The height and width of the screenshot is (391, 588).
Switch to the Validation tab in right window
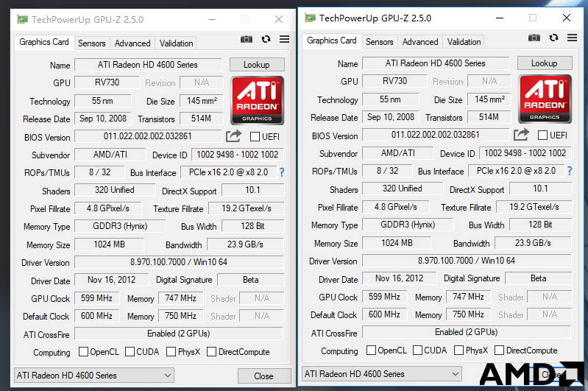point(464,42)
